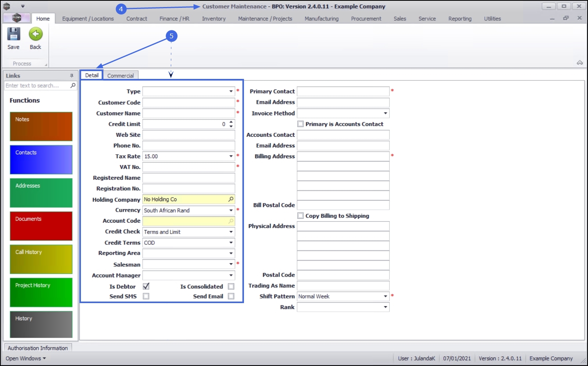The image size is (588, 366).
Task: Open the Rank dropdown
Action: click(x=385, y=307)
